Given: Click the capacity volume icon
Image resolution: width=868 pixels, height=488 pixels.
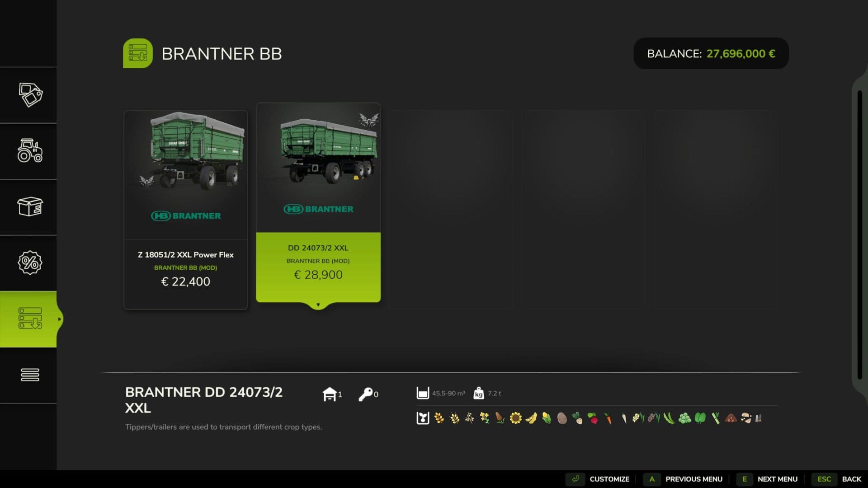Looking at the screenshot, I should [x=422, y=393].
